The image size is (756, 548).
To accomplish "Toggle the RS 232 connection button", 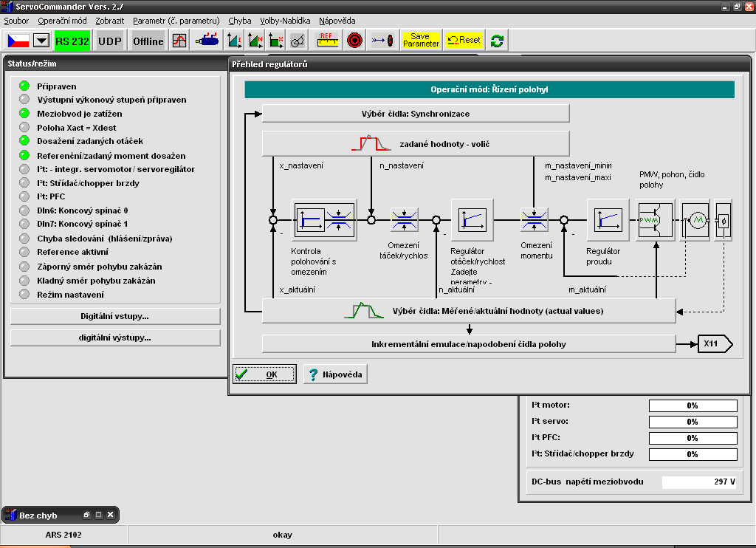I will pos(72,41).
